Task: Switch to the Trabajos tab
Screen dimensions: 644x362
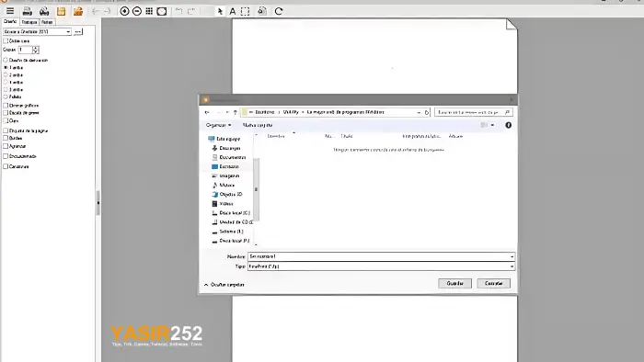Action: (29, 22)
